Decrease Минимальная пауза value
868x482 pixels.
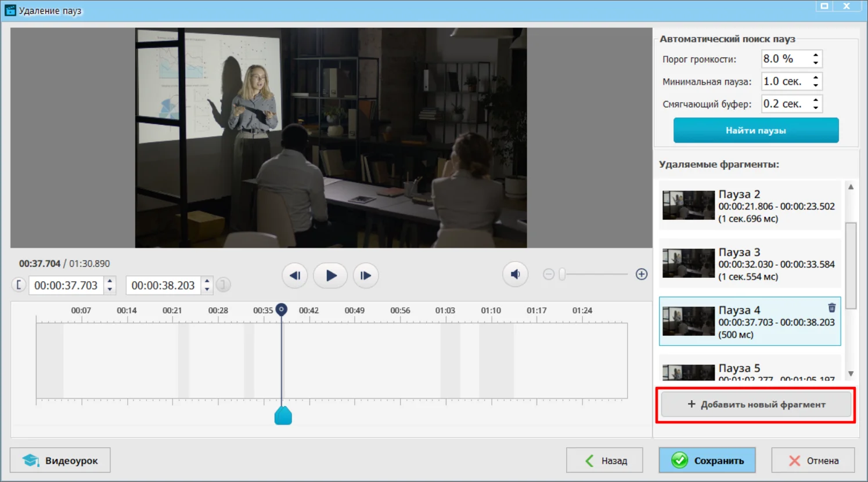click(816, 85)
